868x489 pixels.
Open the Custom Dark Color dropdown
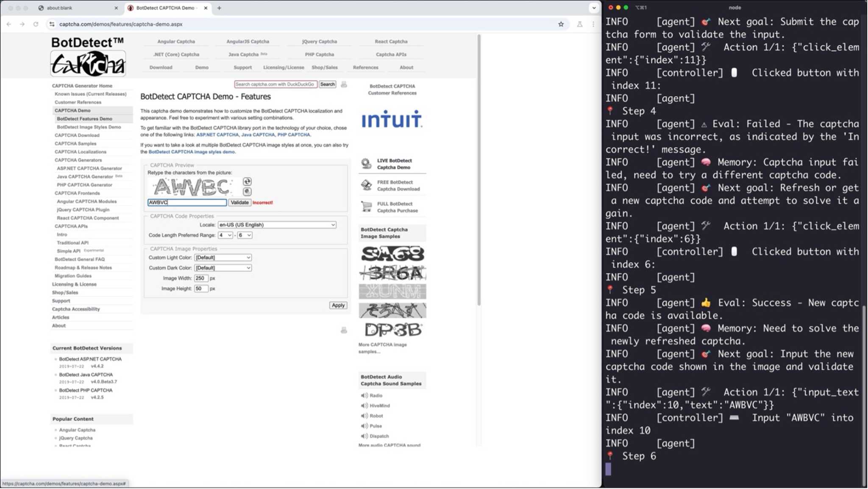pyautogui.click(x=223, y=267)
